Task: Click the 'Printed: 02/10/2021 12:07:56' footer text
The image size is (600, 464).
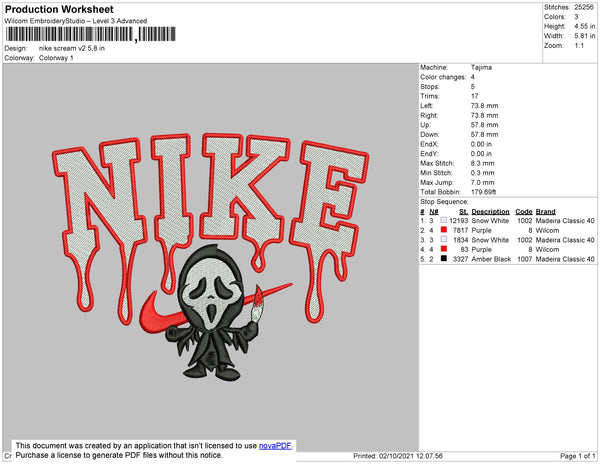Action: (x=398, y=456)
